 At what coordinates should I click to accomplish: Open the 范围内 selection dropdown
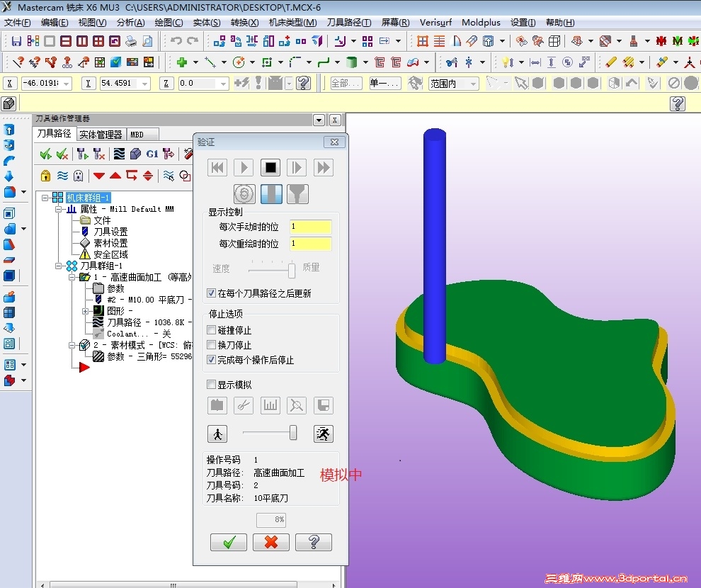point(474,83)
